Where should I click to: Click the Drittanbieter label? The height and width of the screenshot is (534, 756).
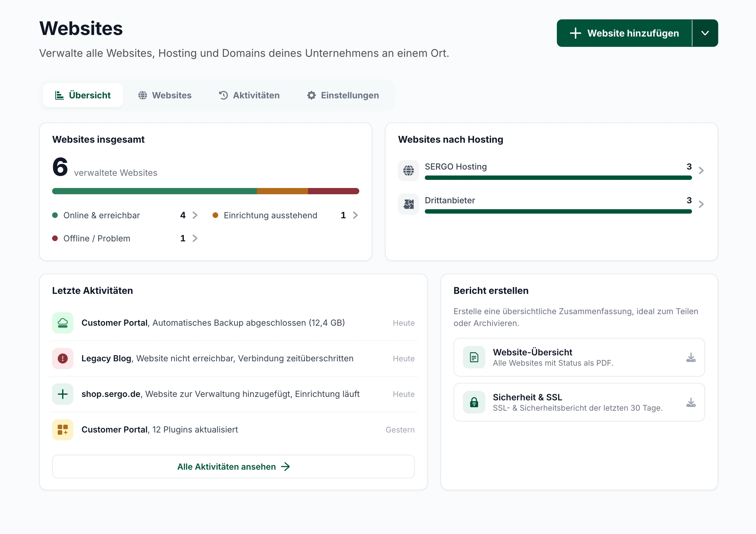point(450,200)
